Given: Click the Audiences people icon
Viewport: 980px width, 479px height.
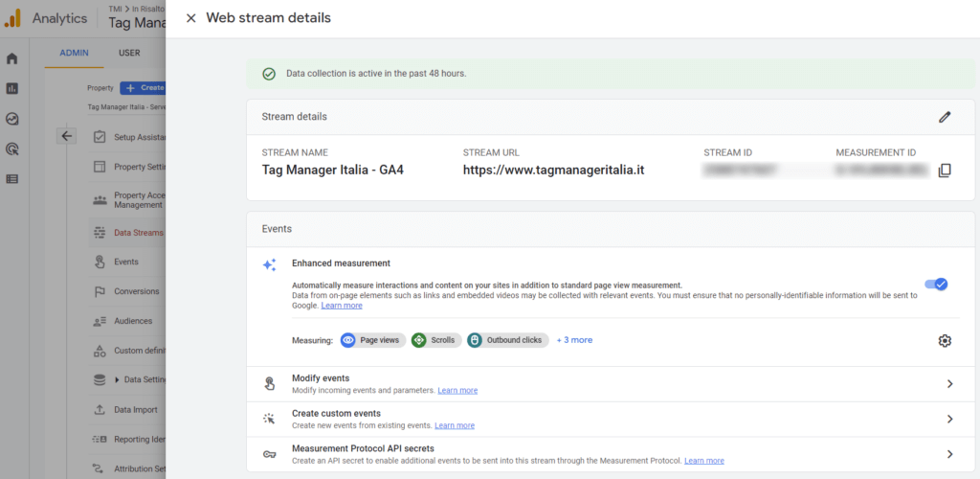Looking at the screenshot, I should tap(100, 321).
